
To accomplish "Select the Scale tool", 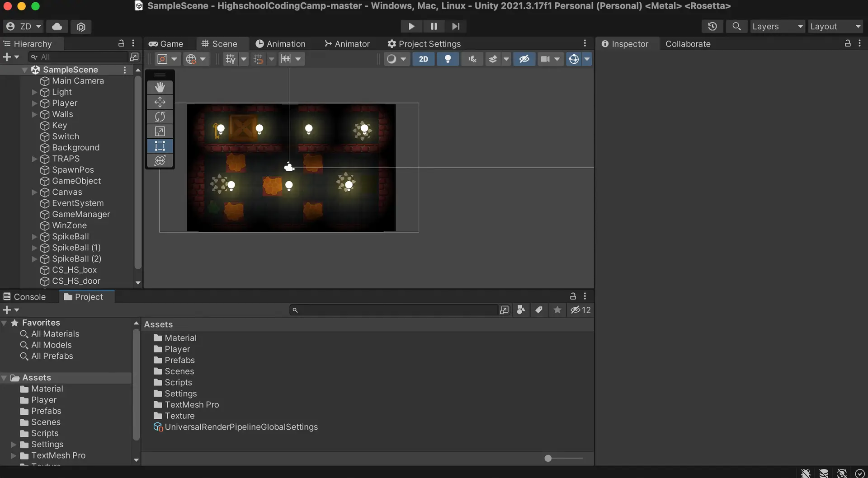I will click(160, 131).
